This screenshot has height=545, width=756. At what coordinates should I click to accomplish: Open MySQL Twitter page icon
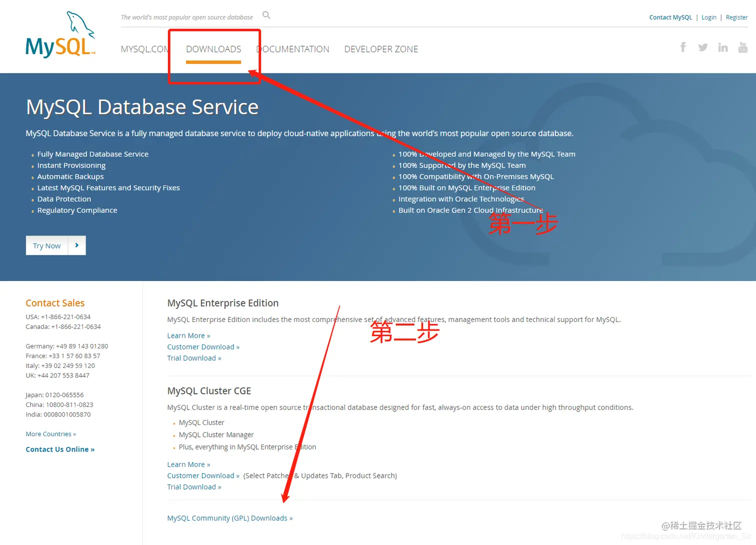pyautogui.click(x=703, y=47)
